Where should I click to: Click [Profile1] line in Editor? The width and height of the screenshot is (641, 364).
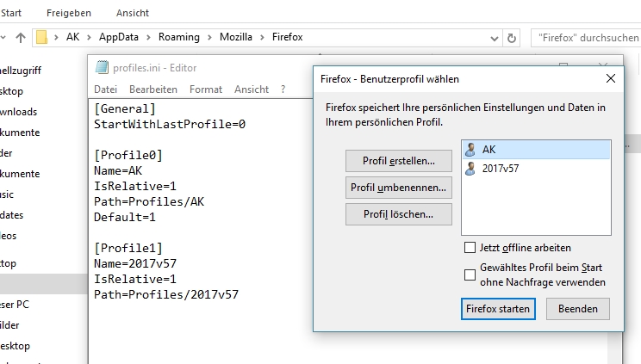point(128,248)
